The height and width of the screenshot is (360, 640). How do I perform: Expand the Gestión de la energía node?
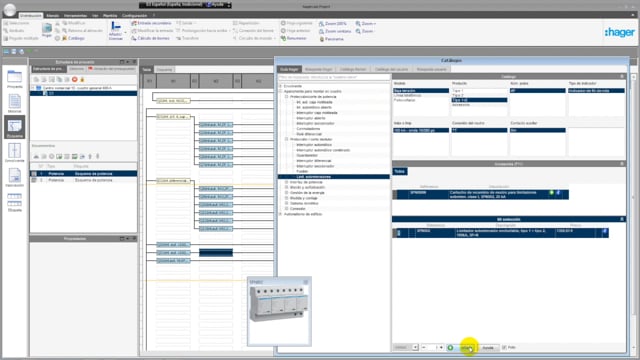(x=287, y=193)
